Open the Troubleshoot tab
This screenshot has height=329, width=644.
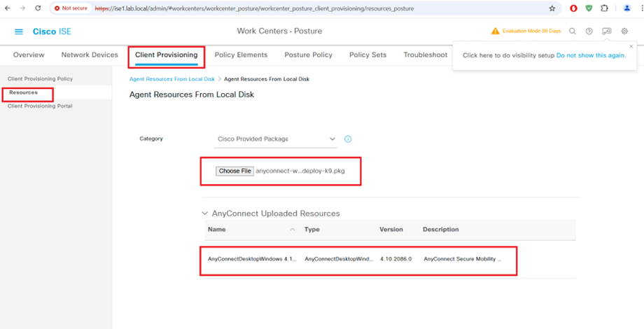pyautogui.click(x=426, y=55)
